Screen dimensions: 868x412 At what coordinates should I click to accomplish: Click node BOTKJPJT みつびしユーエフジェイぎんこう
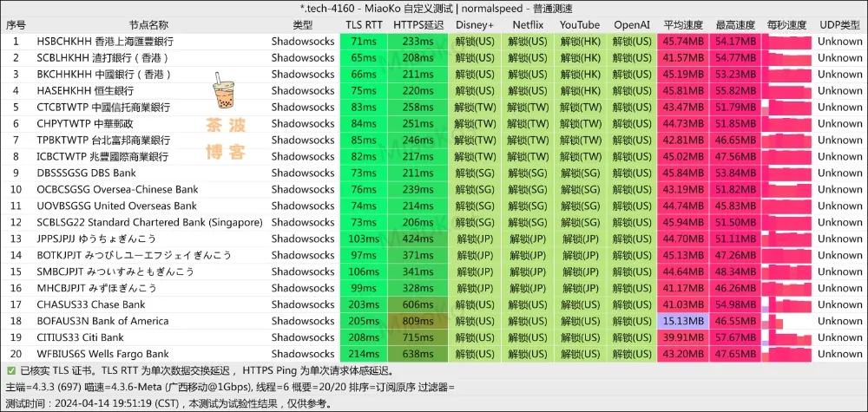coord(134,256)
